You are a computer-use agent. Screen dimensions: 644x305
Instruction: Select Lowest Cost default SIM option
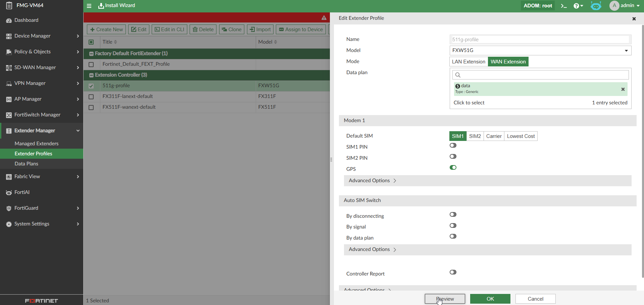521,136
